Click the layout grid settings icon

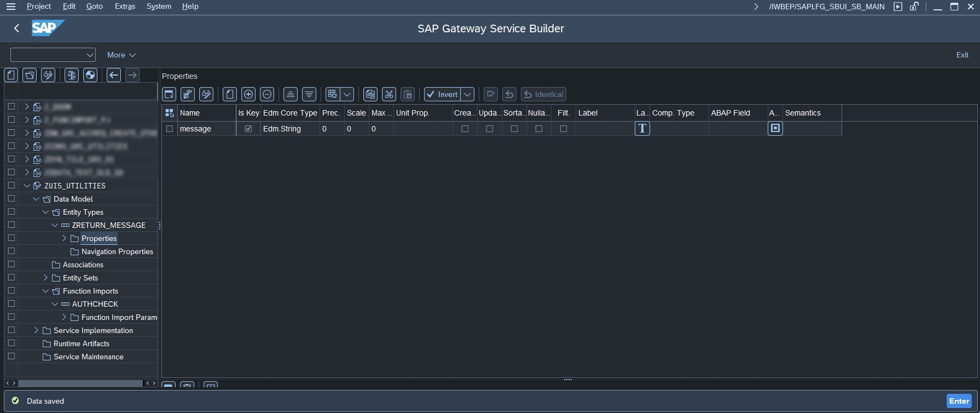tap(332, 94)
